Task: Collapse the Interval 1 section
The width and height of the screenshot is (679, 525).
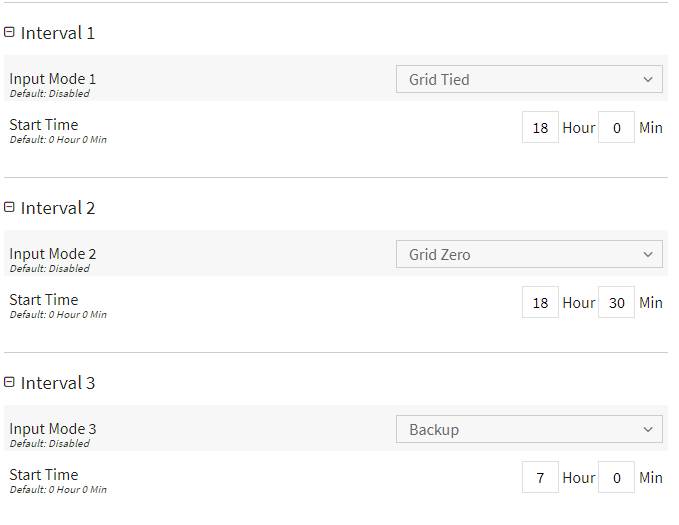Action: click(x=9, y=32)
